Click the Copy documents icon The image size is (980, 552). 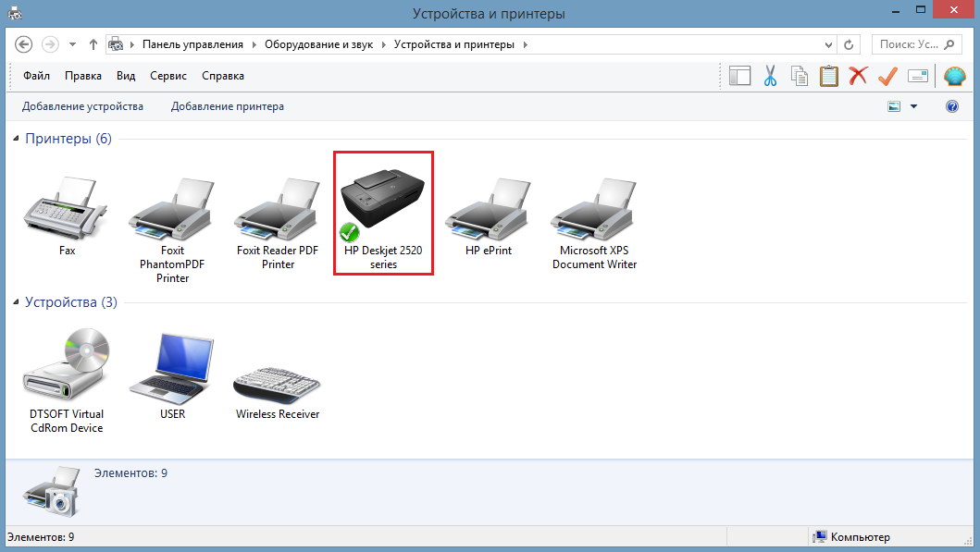point(799,76)
